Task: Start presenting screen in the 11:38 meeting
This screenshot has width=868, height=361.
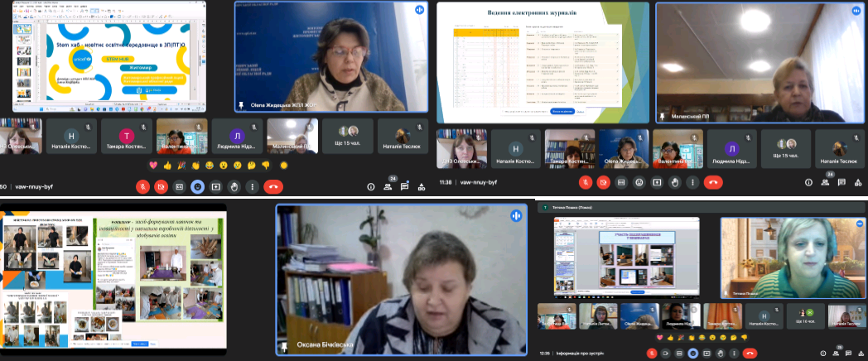Action: click(657, 182)
